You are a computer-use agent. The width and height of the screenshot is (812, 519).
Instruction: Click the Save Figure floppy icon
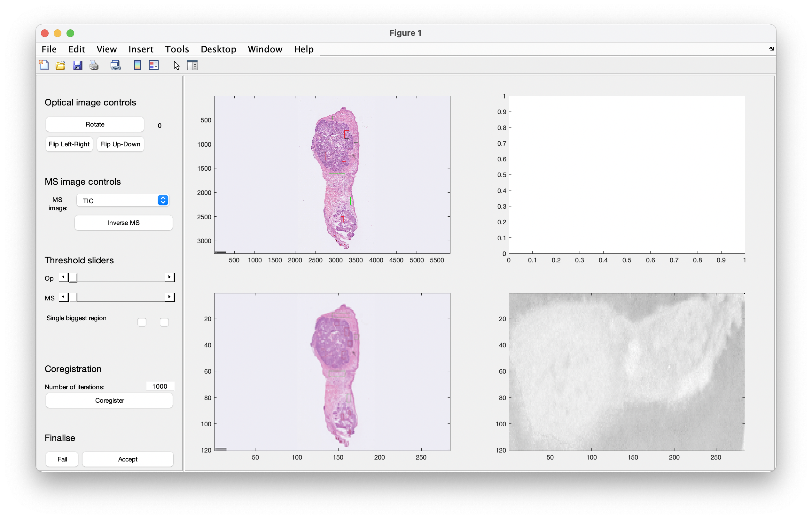78,65
